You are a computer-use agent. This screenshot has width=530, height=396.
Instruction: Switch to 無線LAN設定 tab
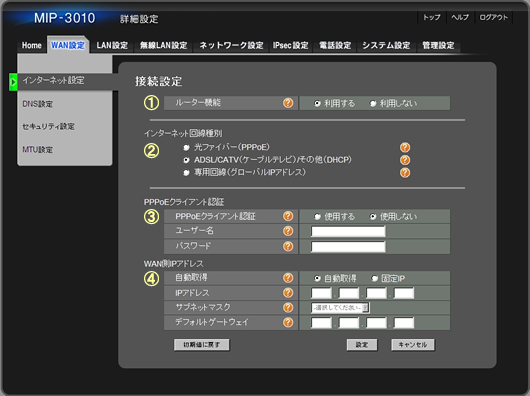pyautogui.click(x=164, y=45)
